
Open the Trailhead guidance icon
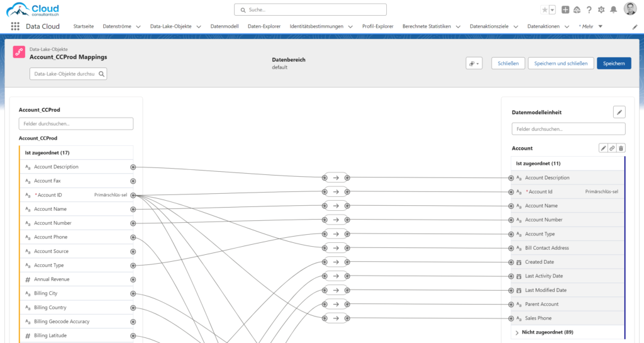click(577, 9)
